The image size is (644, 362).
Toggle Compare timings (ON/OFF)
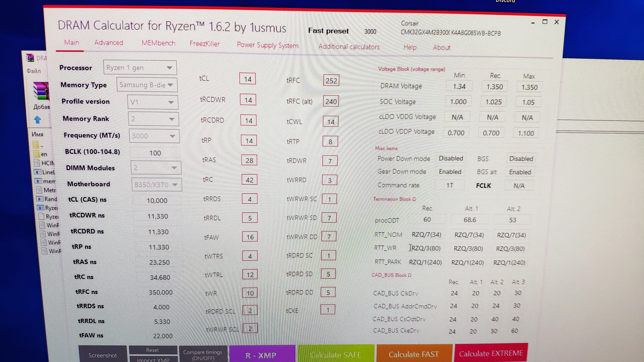pos(203,355)
